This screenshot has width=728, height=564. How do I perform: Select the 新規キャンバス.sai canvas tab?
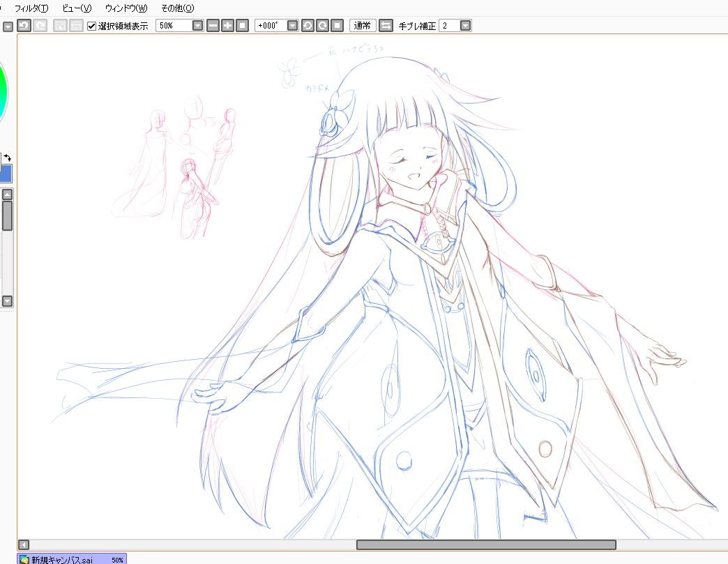click(x=72, y=559)
